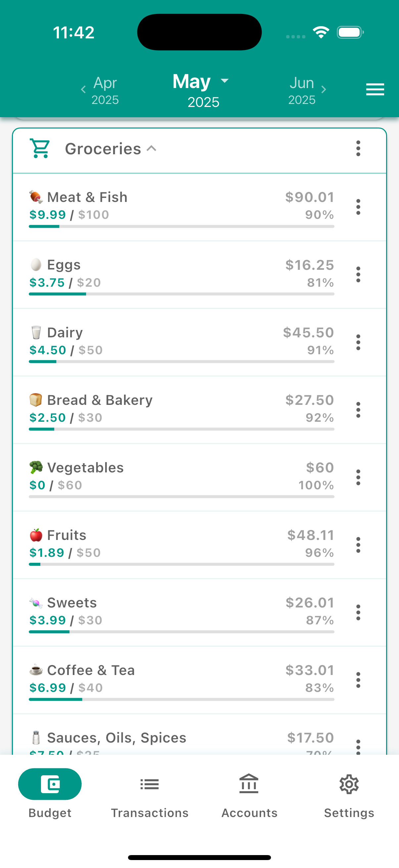The image size is (399, 868).
Task: Open Vegetables three-dot menu
Action: 358,477
